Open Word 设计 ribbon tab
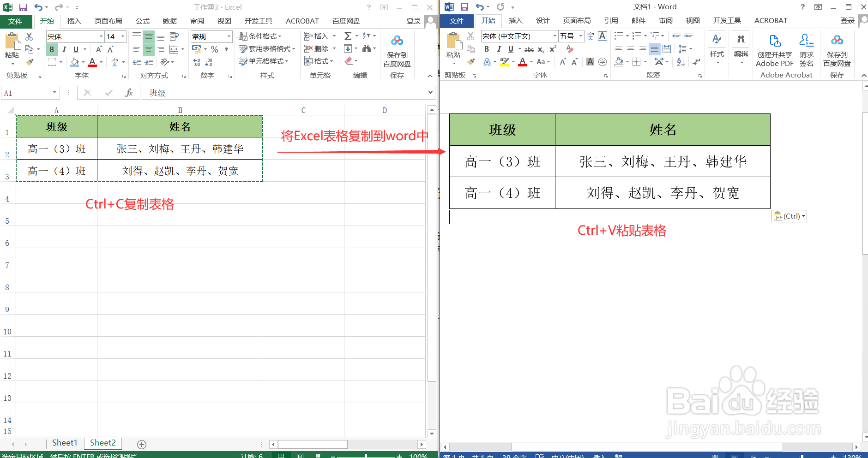Image resolution: width=868 pixels, height=458 pixels. [542, 21]
